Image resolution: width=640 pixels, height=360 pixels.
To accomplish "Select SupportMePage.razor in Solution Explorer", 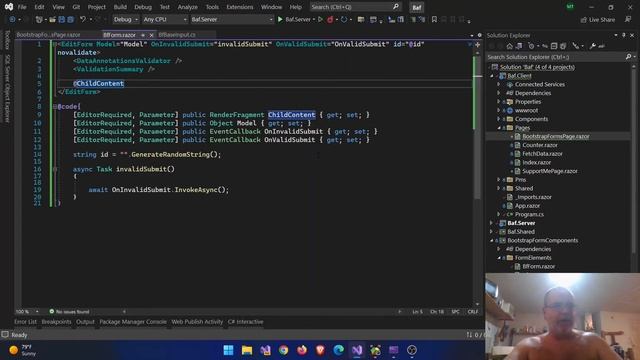I will coord(549,171).
